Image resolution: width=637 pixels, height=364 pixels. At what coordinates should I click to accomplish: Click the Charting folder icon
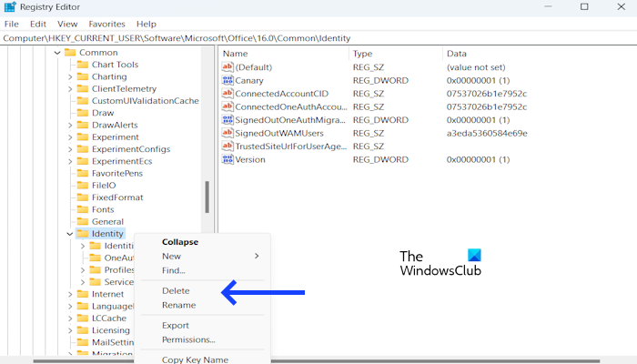[83, 76]
